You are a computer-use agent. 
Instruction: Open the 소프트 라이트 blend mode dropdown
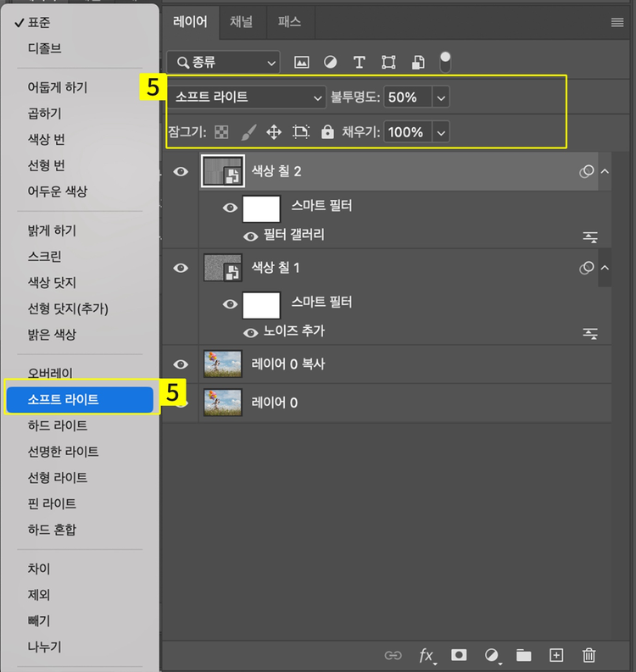tap(247, 97)
